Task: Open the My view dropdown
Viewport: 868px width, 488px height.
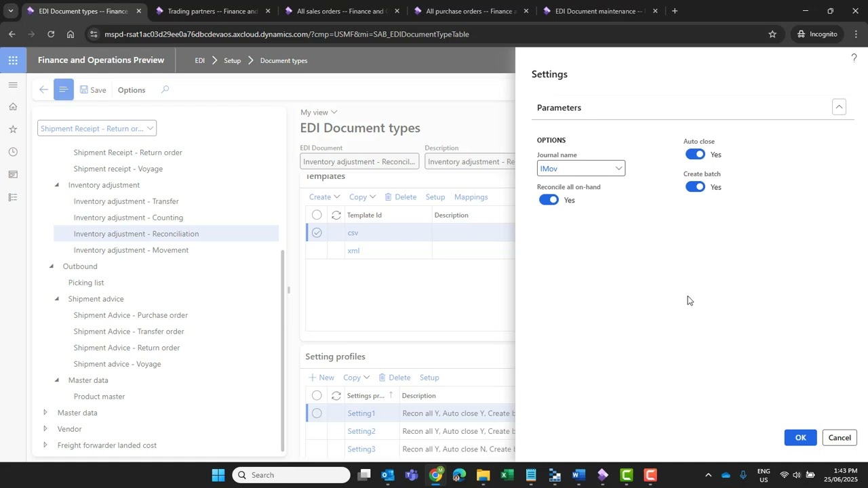Action: [319, 112]
